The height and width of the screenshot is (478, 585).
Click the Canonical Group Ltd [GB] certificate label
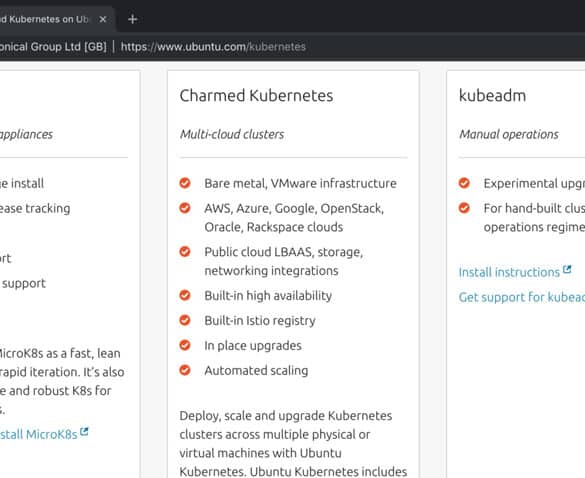click(x=53, y=47)
